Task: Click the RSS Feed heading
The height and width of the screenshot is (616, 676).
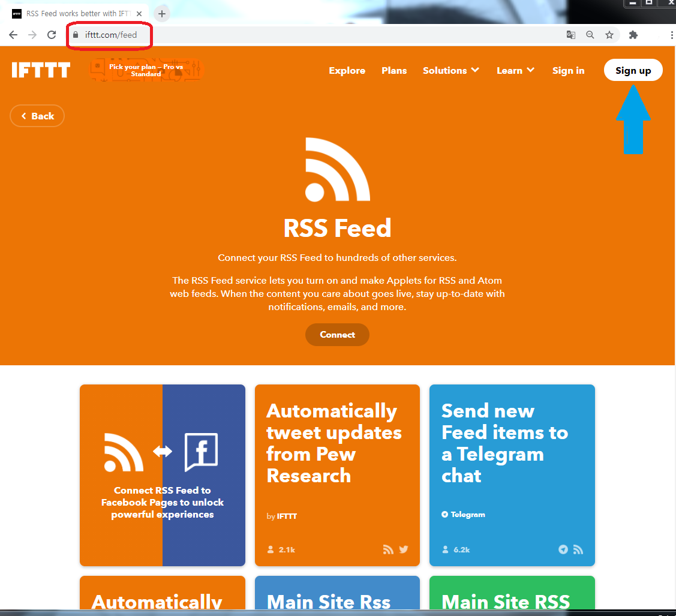Action: coord(338,228)
